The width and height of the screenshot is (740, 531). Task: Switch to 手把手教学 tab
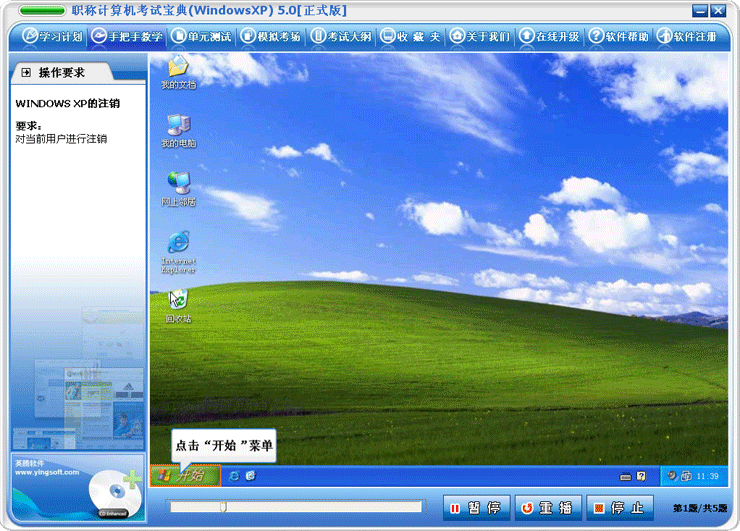point(126,36)
